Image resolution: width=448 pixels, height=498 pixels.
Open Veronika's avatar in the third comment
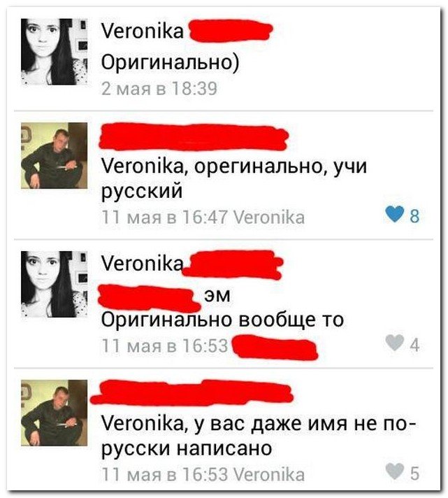55,284
